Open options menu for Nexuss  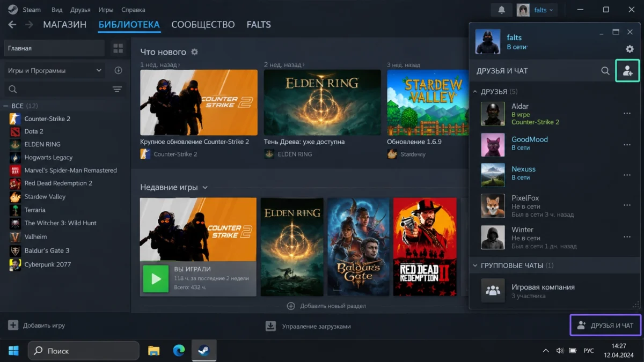click(x=627, y=175)
